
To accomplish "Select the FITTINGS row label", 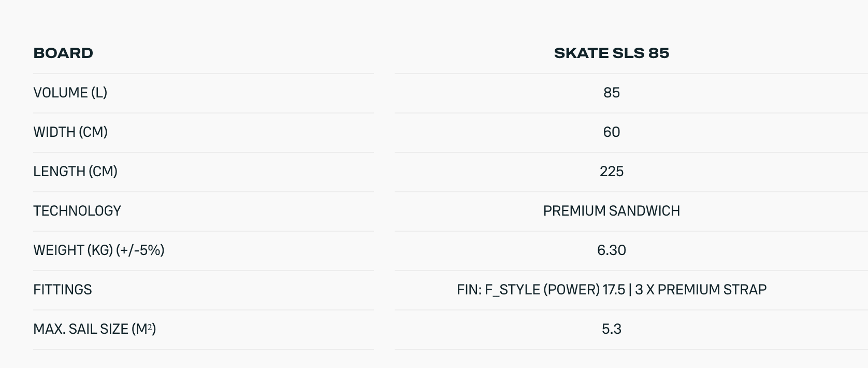I will 62,290.
